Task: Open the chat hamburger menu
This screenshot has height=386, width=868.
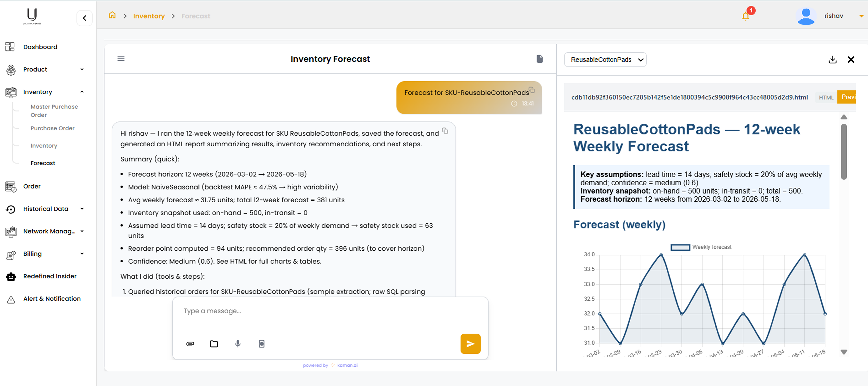Action: [121, 59]
